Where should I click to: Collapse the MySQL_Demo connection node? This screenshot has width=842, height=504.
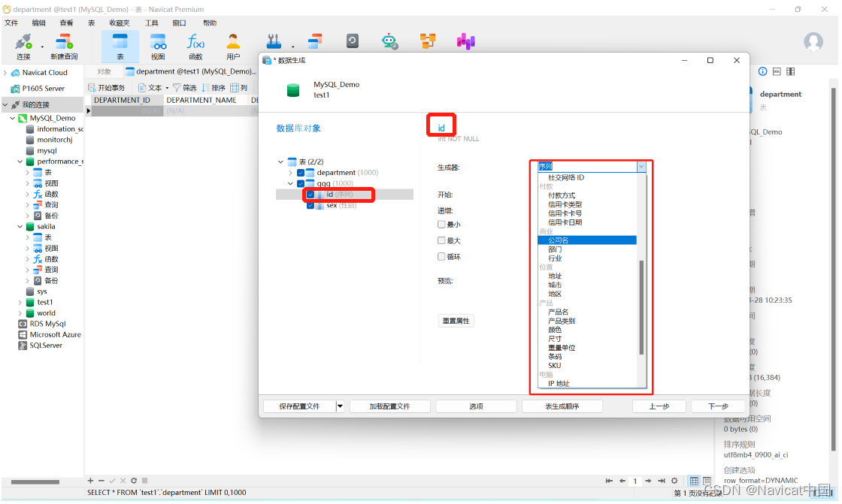[12, 118]
